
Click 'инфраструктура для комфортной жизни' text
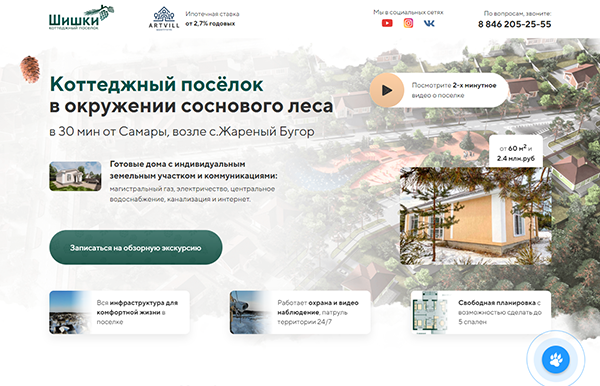coord(137,308)
